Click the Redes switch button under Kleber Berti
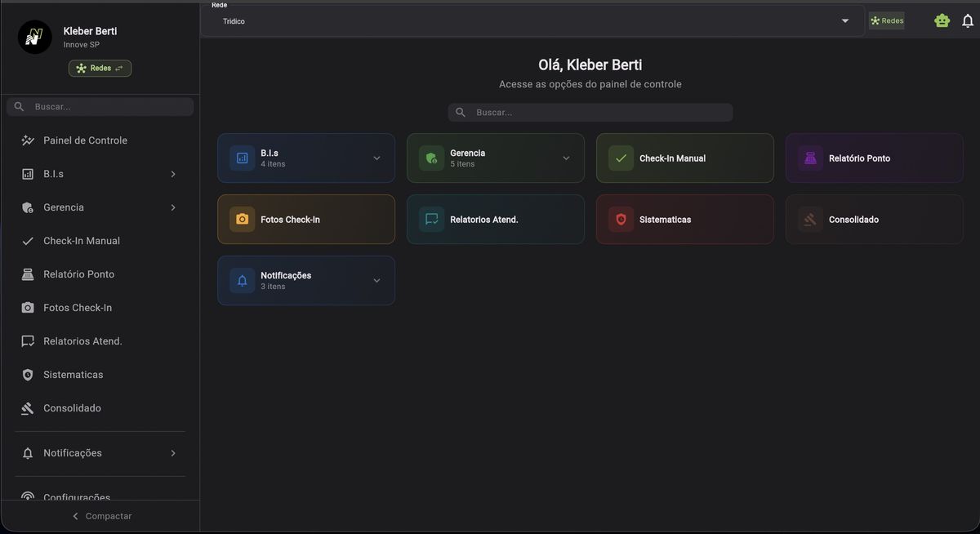Image resolution: width=980 pixels, height=534 pixels. [x=100, y=68]
